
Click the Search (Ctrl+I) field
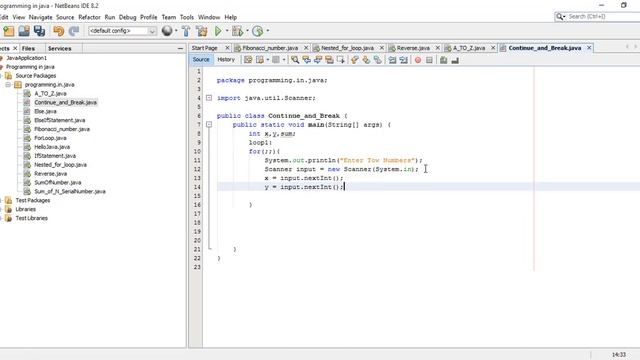tap(603, 17)
